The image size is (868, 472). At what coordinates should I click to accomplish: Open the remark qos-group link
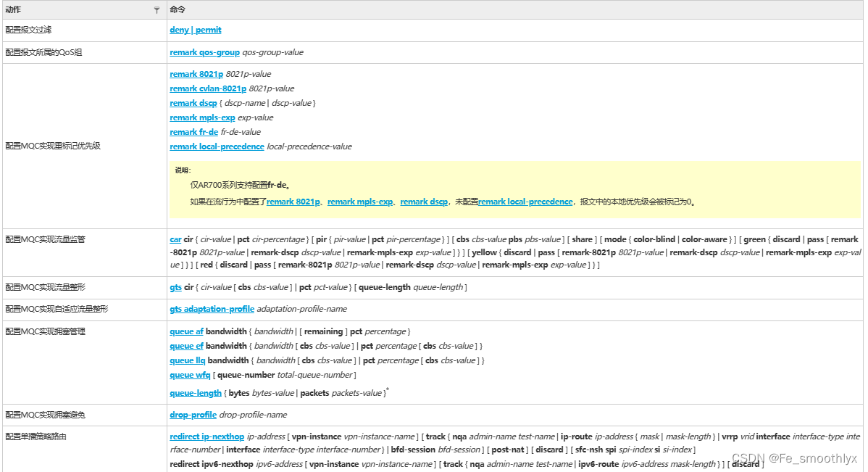pyautogui.click(x=205, y=52)
